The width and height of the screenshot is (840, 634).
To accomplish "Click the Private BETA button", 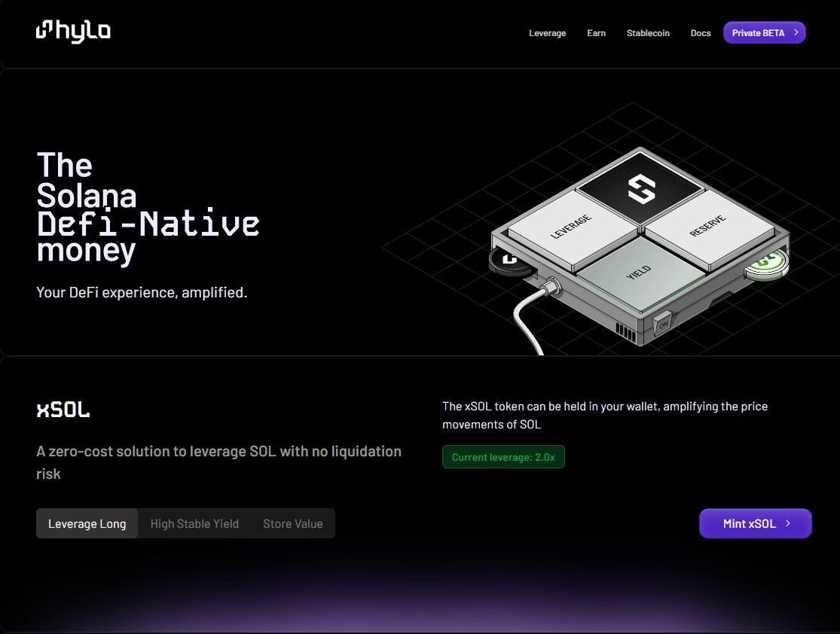I will coord(764,32).
